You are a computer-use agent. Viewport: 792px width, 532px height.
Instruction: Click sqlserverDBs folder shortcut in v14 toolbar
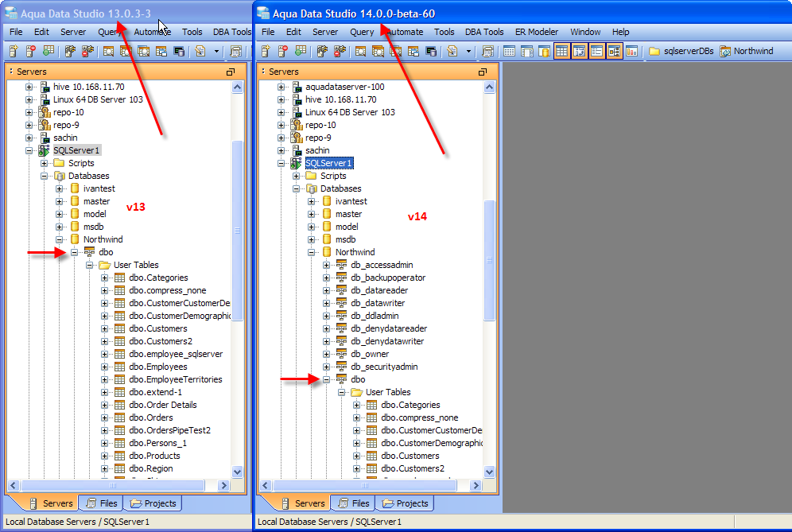(x=681, y=51)
